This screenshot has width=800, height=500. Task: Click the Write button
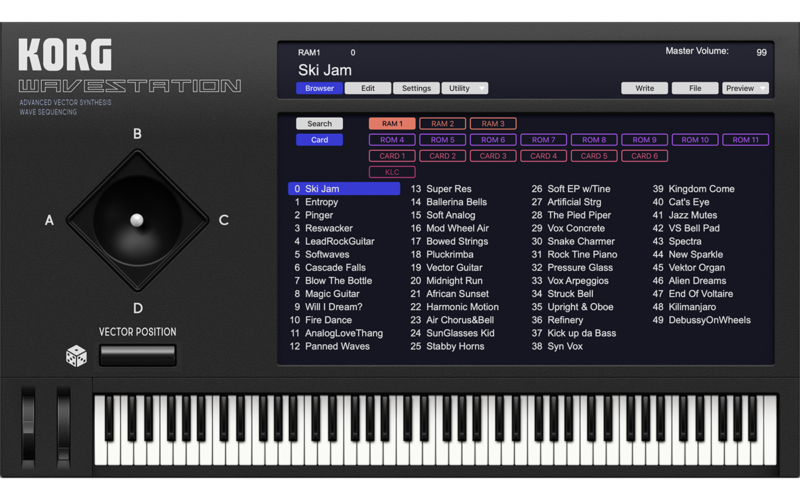click(x=644, y=88)
